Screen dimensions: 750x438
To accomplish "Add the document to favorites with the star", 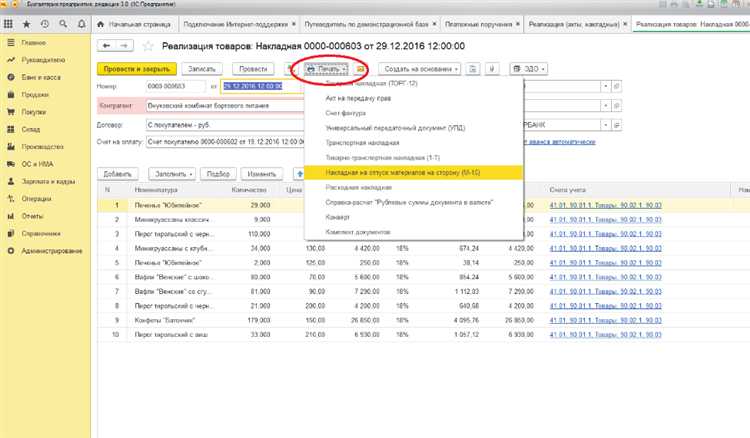I will point(148,46).
